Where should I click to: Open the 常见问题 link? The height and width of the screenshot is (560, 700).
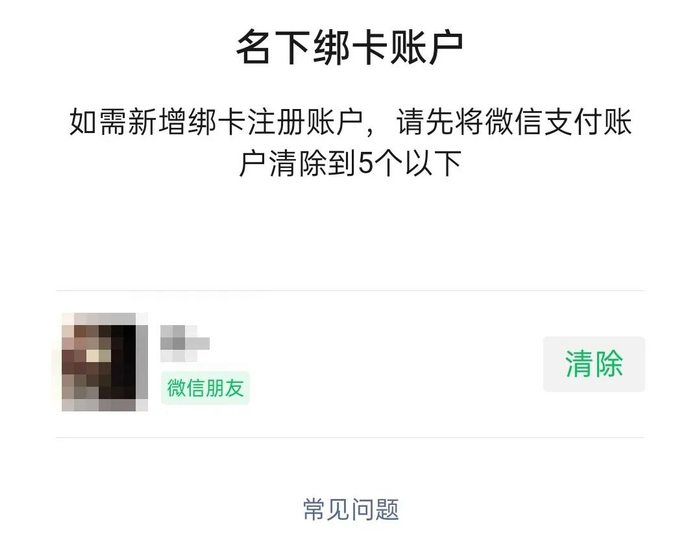tap(351, 509)
